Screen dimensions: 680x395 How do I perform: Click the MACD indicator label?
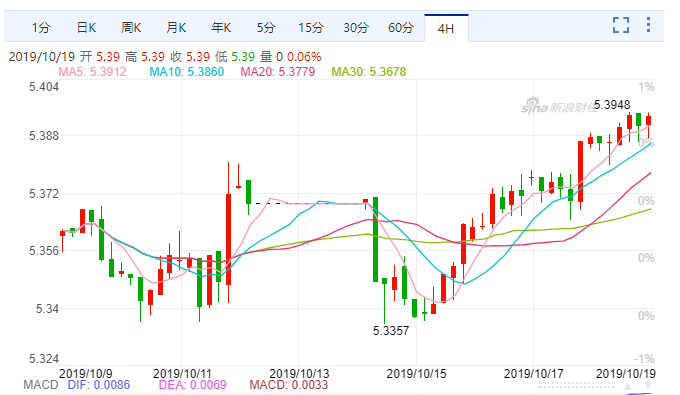(41, 385)
